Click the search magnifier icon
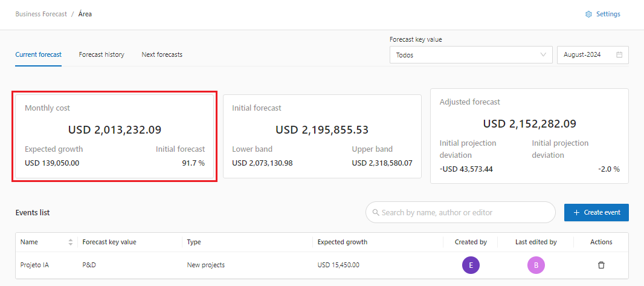Image resolution: width=644 pixels, height=286 pixels. coord(376,213)
